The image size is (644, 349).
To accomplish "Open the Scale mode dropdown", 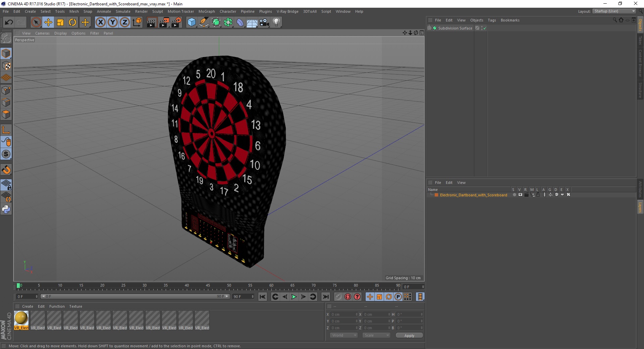I will [376, 335].
